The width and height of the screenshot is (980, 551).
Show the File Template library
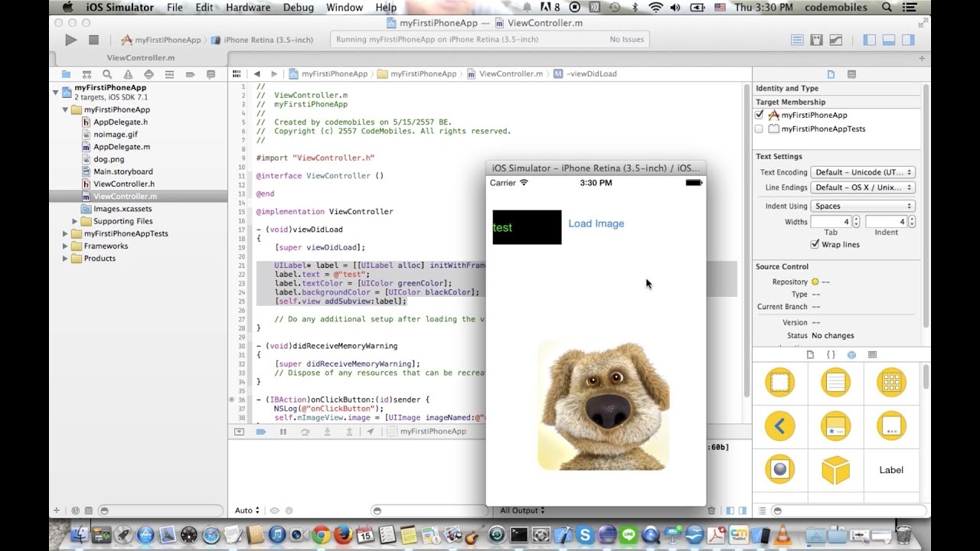tap(811, 355)
